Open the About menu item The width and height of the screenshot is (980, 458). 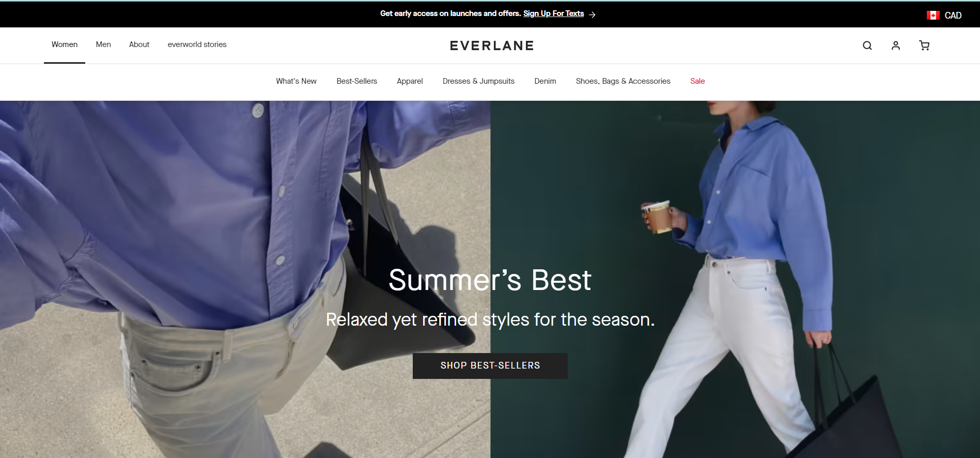139,44
